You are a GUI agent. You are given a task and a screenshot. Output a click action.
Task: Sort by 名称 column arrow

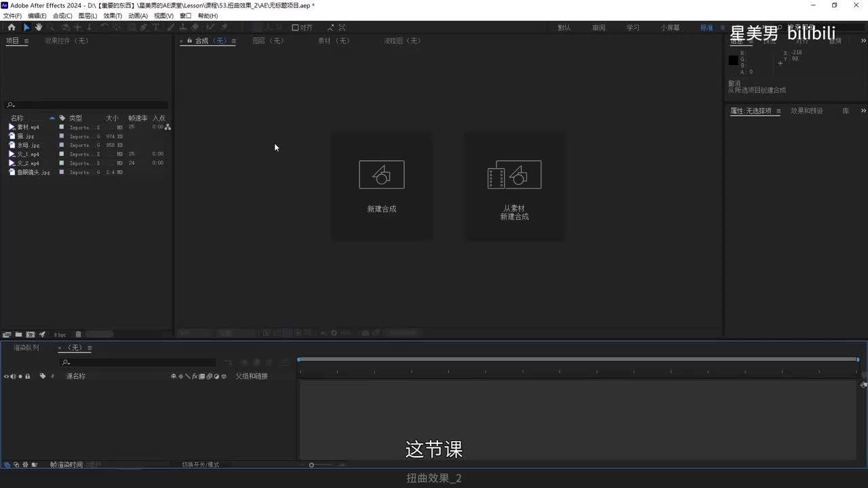point(52,118)
